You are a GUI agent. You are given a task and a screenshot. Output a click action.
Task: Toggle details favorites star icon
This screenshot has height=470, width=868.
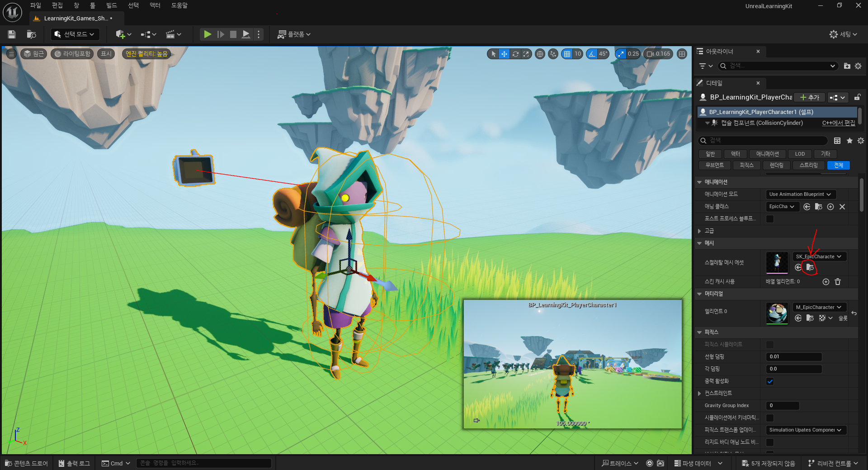[849, 141]
